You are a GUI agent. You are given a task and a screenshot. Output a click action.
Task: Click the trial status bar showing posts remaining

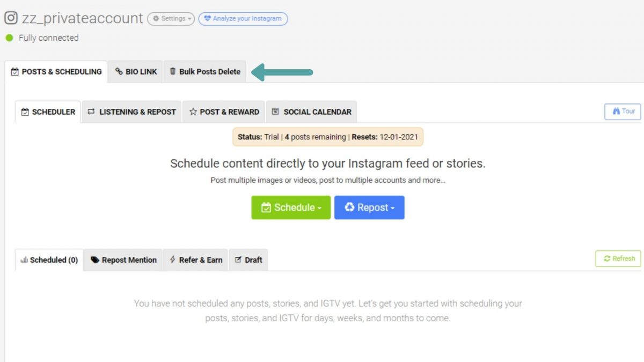329,137
